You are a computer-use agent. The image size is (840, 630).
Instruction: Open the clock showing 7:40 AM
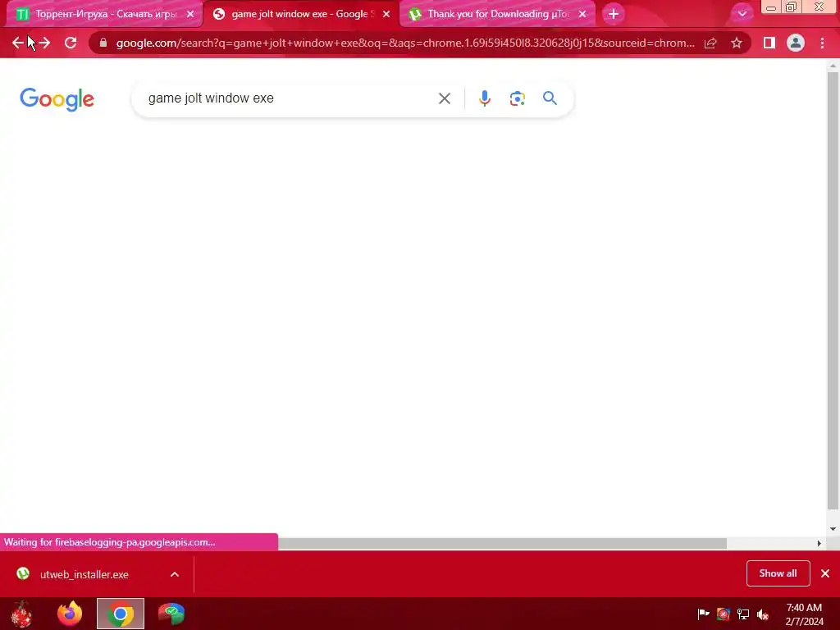click(x=804, y=614)
